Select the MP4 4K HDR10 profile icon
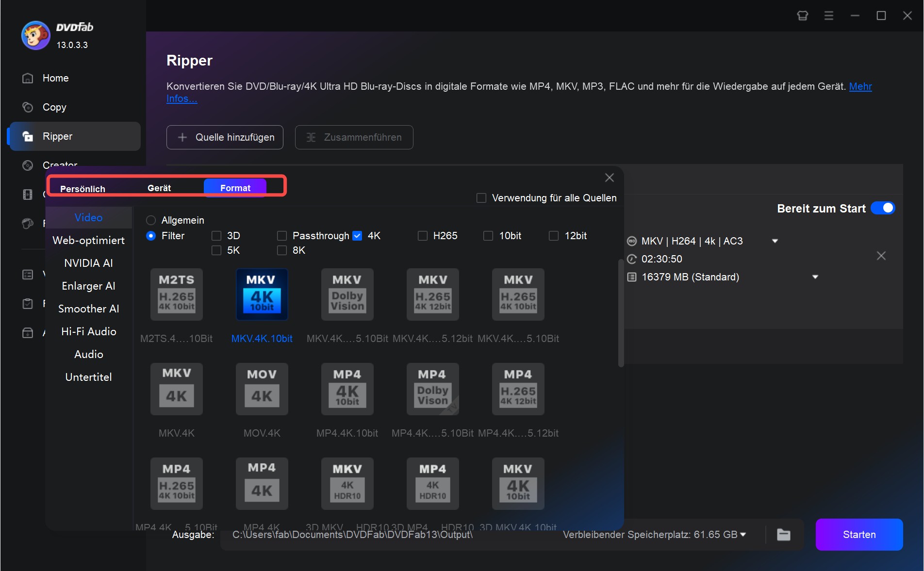Image resolution: width=924 pixels, height=571 pixels. click(x=433, y=484)
